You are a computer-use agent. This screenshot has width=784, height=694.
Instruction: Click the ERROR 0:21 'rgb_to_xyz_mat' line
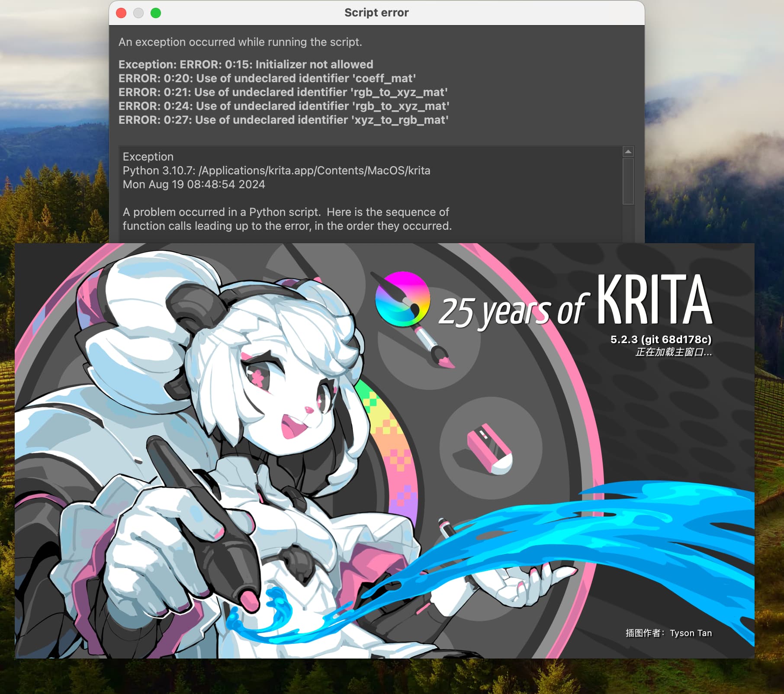283,92
